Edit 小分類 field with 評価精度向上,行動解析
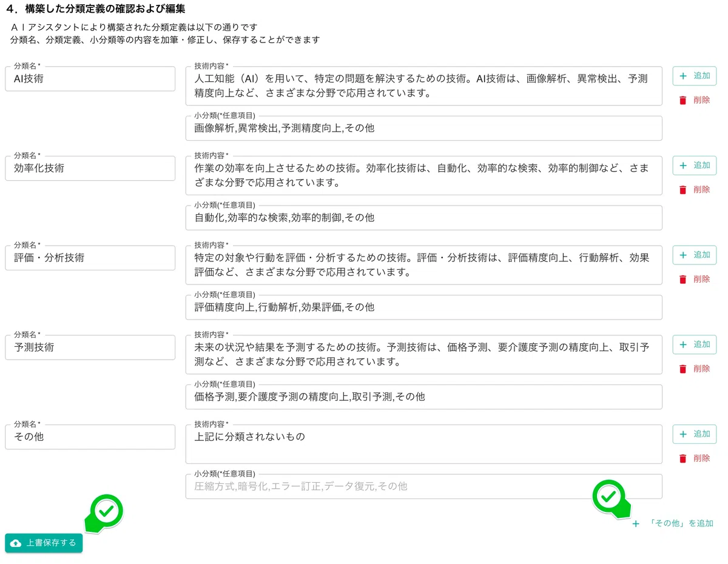This screenshot has height=564, width=728. click(x=424, y=307)
